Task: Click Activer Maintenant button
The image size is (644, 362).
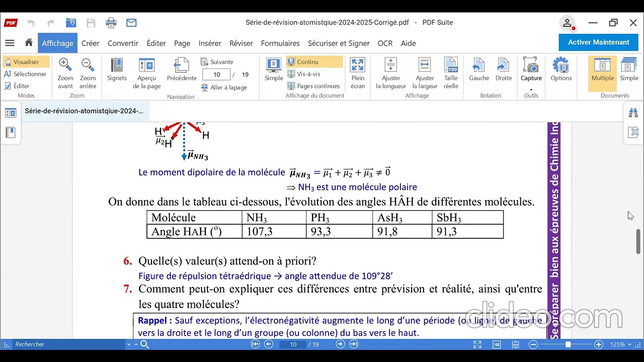Action: [598, 42]
